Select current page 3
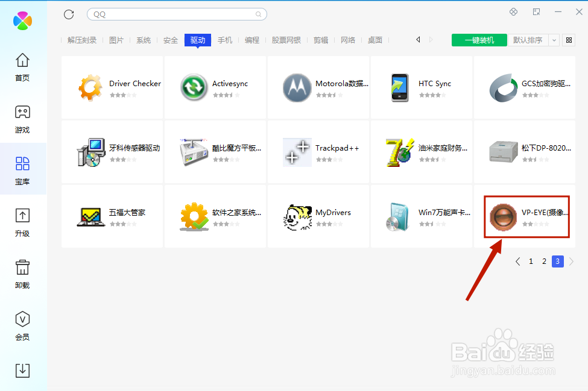 [x=558, y=261]
